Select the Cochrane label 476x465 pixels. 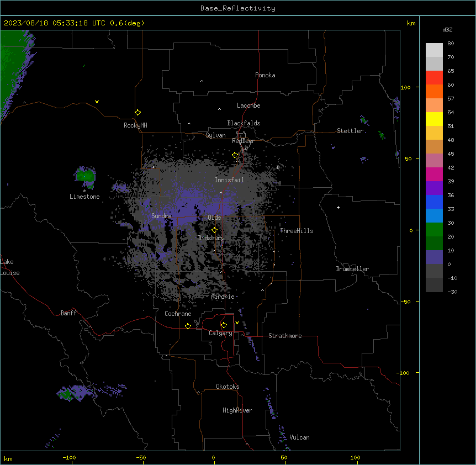coord(178,314)
